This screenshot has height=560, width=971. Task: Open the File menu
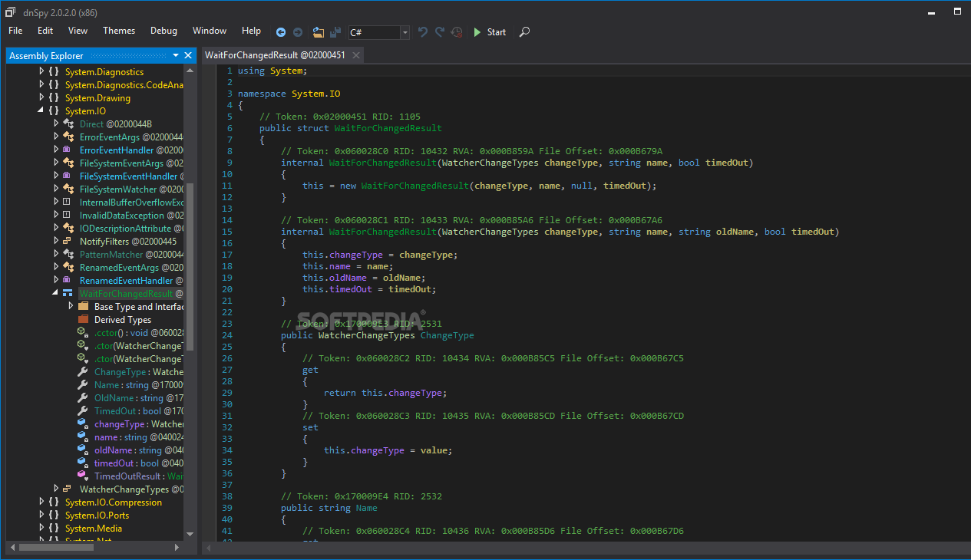15,31
